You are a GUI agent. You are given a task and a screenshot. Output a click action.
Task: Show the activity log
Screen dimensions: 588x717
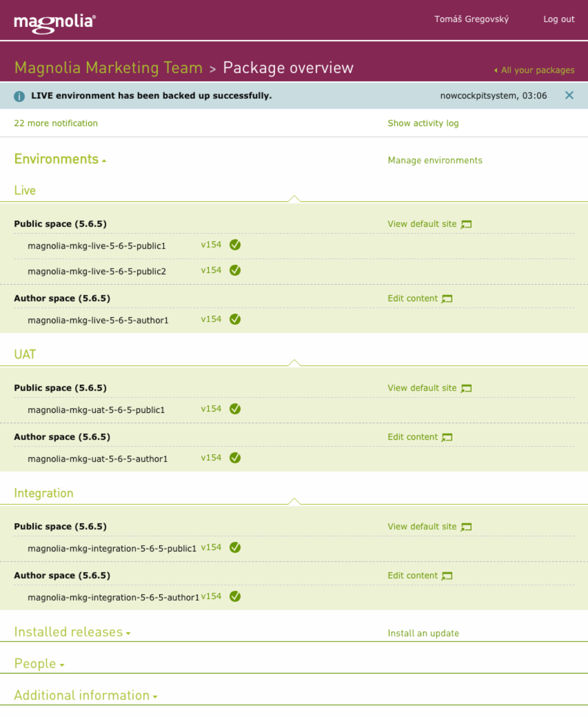pyautogui.click(x=423, y=123)
